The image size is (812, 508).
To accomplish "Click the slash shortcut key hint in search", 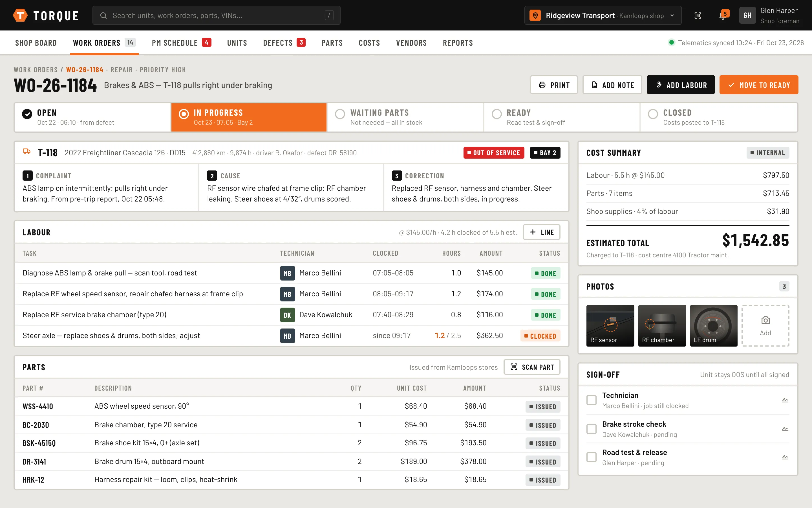I will (x=329, y=16).
